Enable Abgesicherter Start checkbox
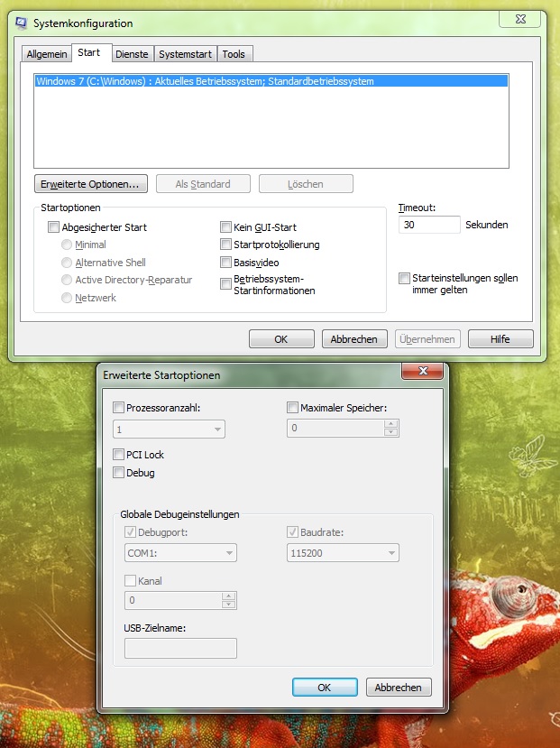 pyautogui.click(x=54, y=227)
